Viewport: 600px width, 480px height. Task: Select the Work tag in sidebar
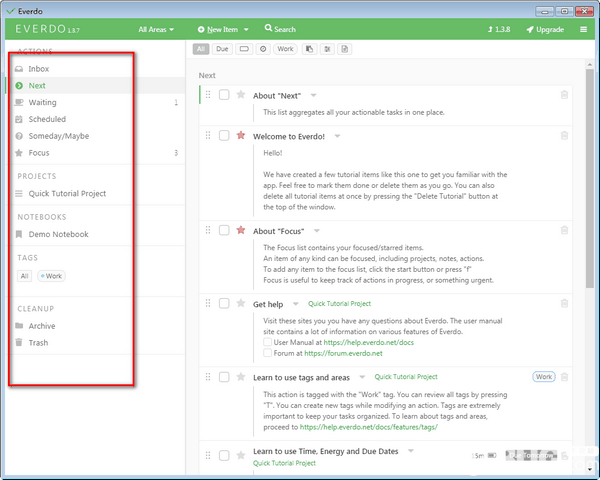pos(51,276)
